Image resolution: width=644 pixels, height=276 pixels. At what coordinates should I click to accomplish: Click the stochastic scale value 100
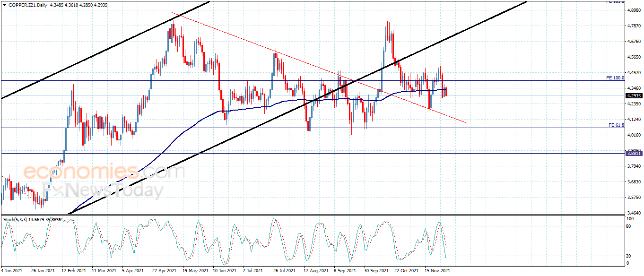point(630,219)
